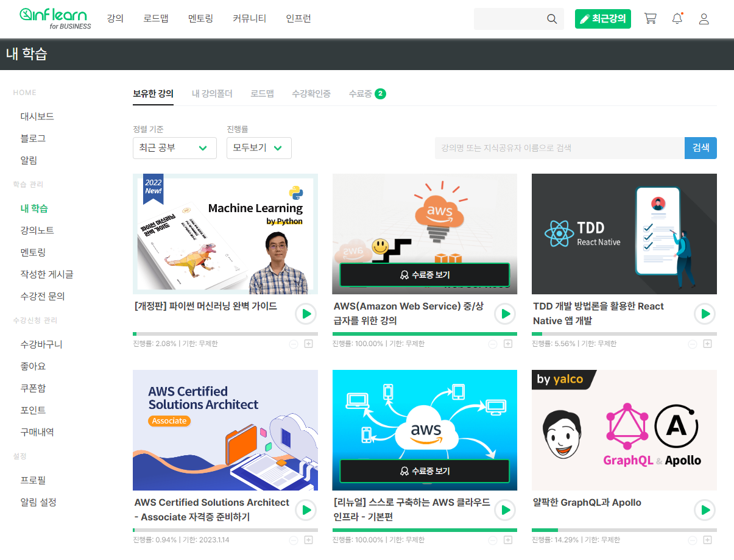Select the 보유한 강의 tab
734x560 pixels.
(153, 94)
